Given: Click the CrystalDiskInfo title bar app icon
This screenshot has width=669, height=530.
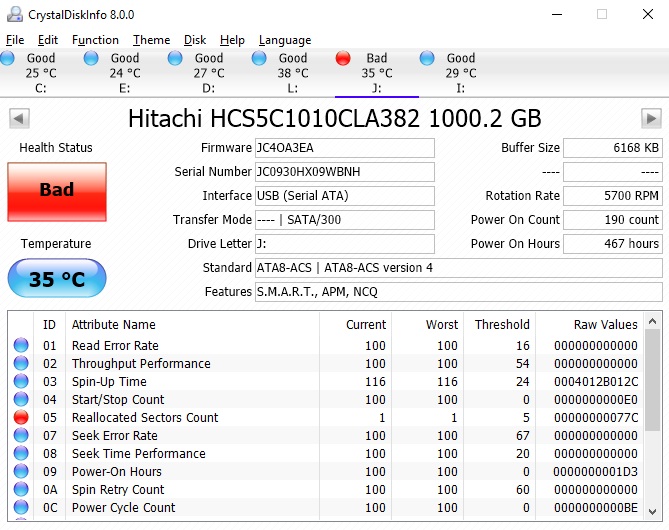Looking at the screenshot, I should click(x=15, y=15).
